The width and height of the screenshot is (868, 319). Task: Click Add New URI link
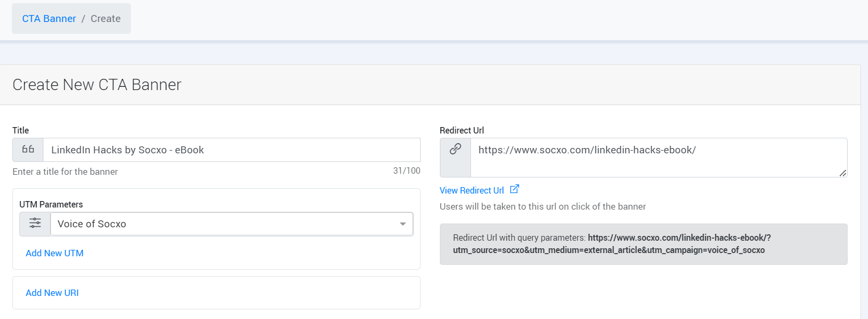[52, 293]
